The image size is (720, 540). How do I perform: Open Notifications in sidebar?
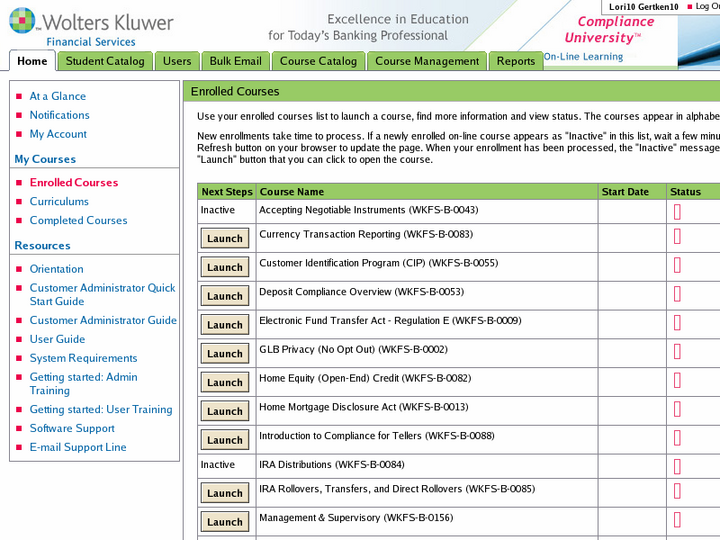(60, 115)
